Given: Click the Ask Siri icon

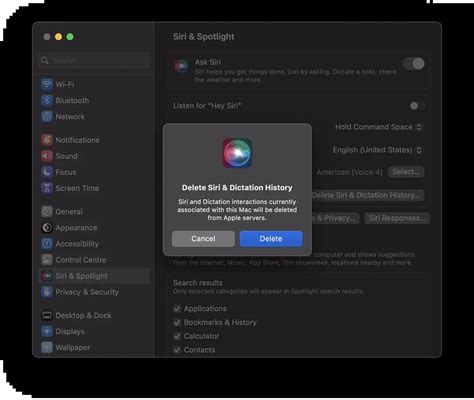Looking at the screenshot, I should pos(181,66).
